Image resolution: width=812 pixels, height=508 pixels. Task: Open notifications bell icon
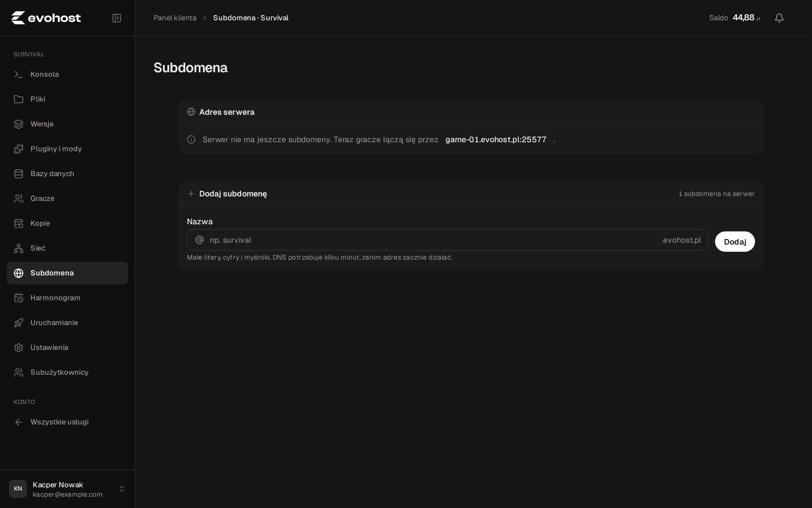[779, 18]
